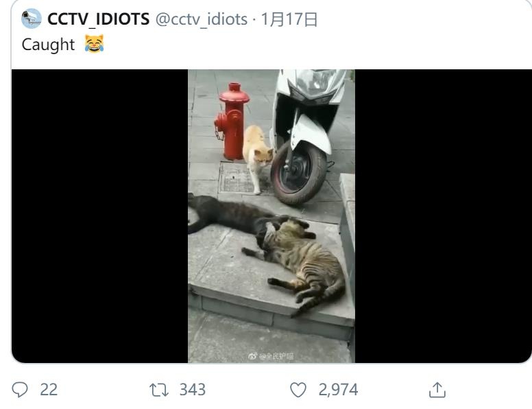Open the CCTV_IDIOTS display name
Image resolution: width=532 pixels, height=409 pixels.
99,19
